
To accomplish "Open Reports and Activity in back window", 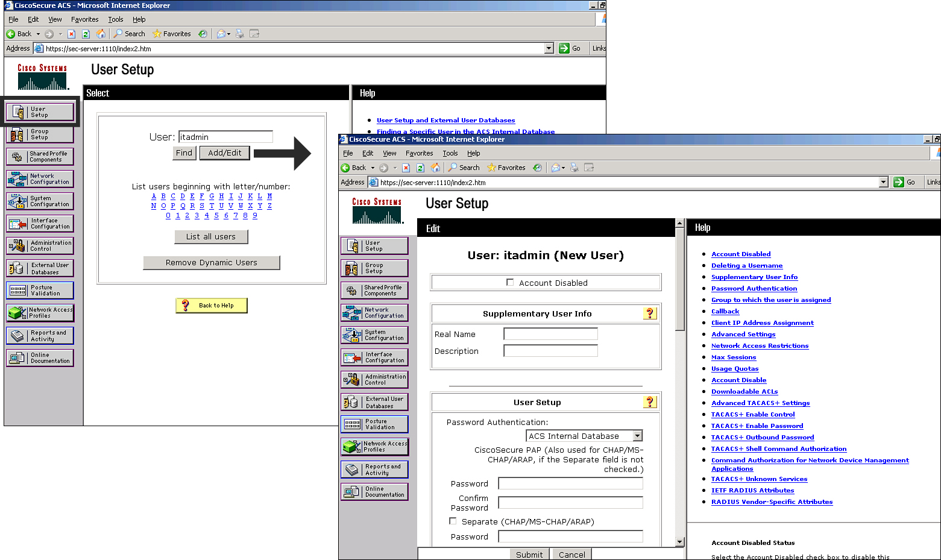I will click(x=40, y=336).
